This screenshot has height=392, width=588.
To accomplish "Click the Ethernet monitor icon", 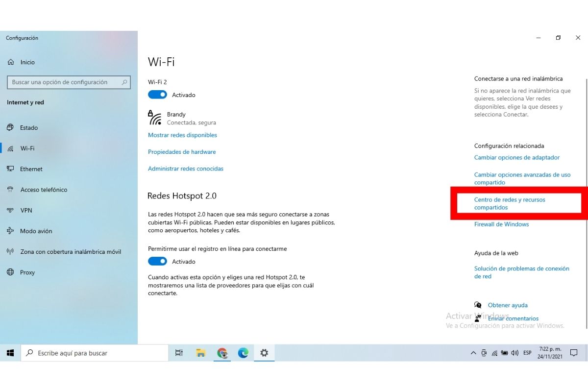I will coord(10,169).
